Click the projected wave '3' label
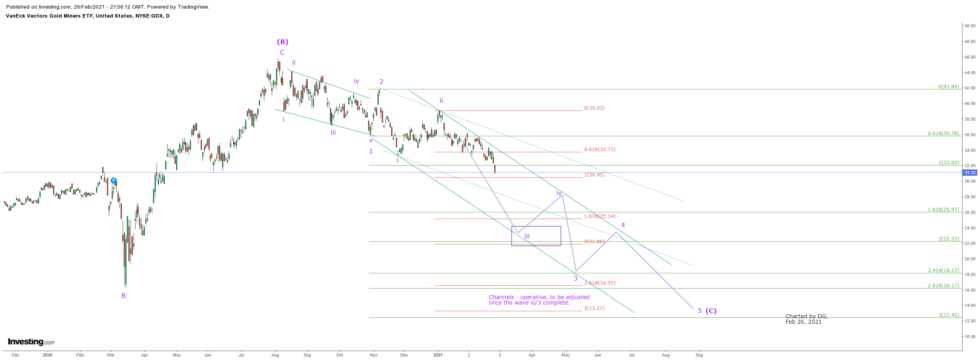This screenshot has height=360, width=980. click(x=576, y=279)
